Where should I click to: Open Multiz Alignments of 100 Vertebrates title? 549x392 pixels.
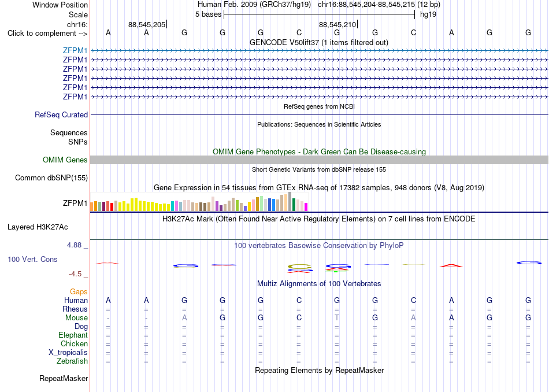319,283
